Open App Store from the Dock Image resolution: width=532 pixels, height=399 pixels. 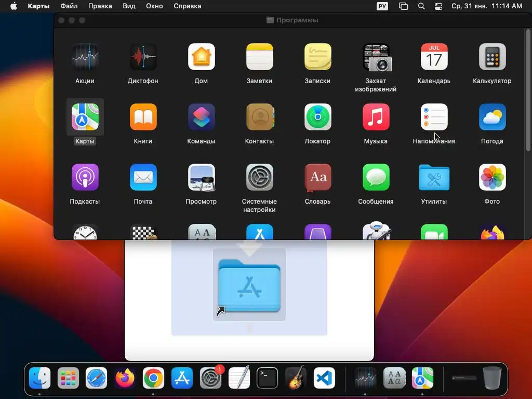coord(182,378)
